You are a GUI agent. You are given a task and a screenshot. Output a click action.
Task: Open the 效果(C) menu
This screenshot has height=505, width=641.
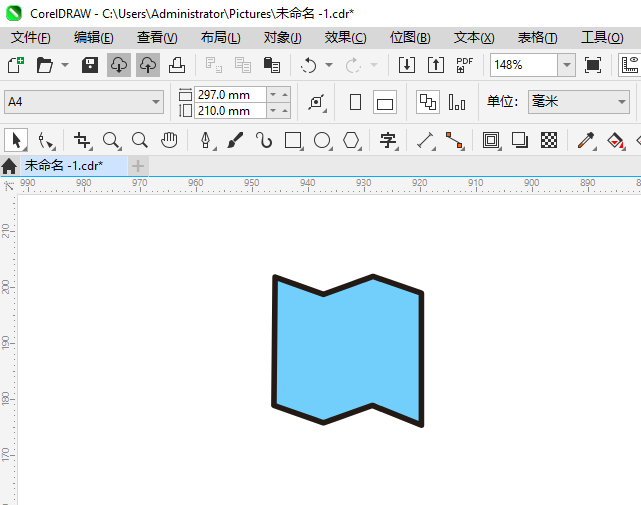(x=345, y=38)
